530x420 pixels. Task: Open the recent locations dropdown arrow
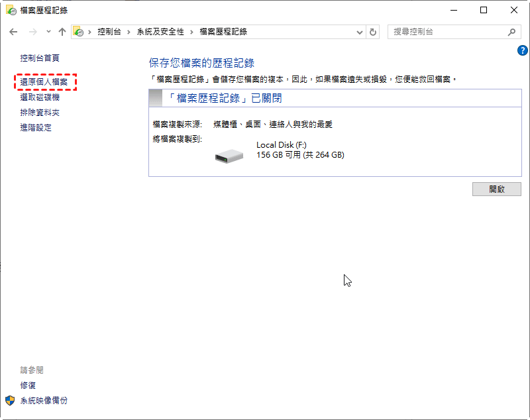(x=48, y=32)
